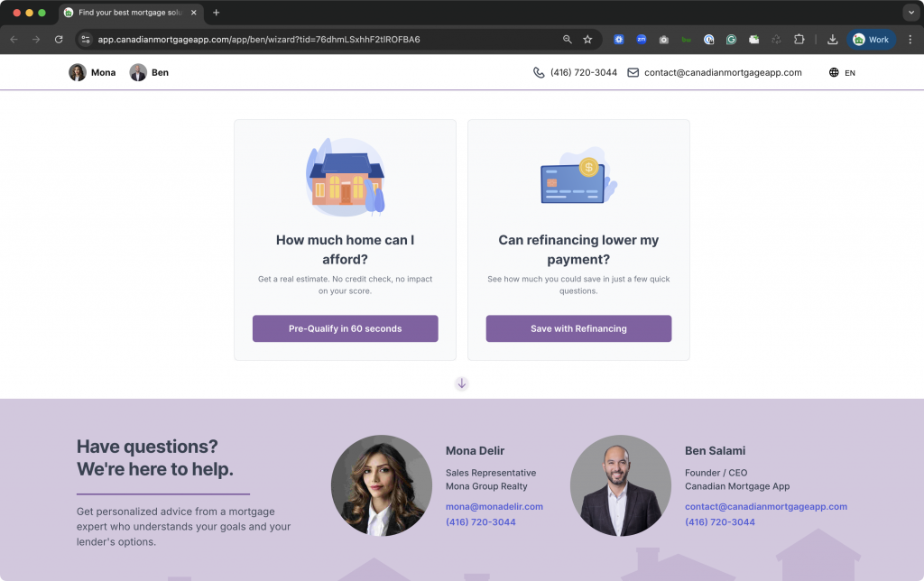Click Pre-Qualify in 60 seconds button
The height and width of the screenshot is (581, 924).
point(345,328)
